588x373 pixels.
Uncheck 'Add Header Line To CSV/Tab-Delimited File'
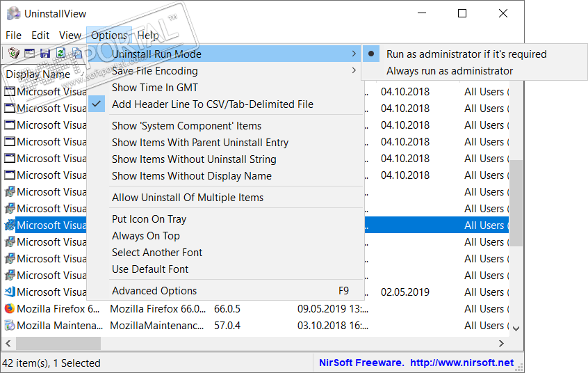coord(212,104)
